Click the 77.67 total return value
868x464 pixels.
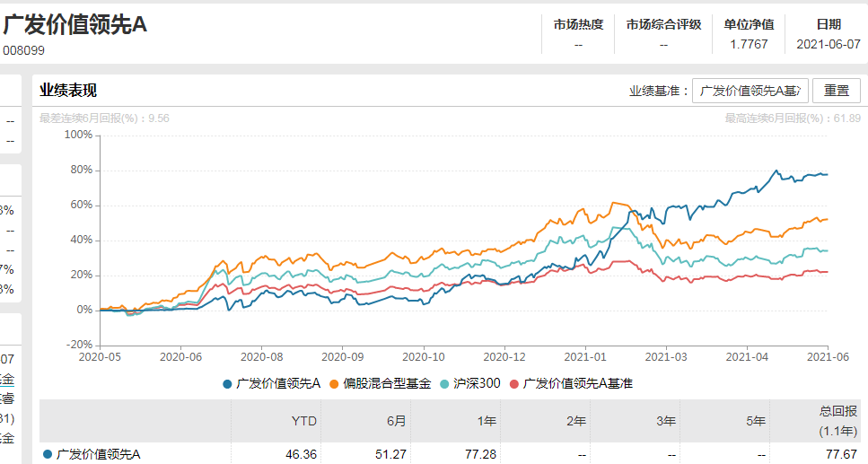pyautogui.click(x=841, y=455)
